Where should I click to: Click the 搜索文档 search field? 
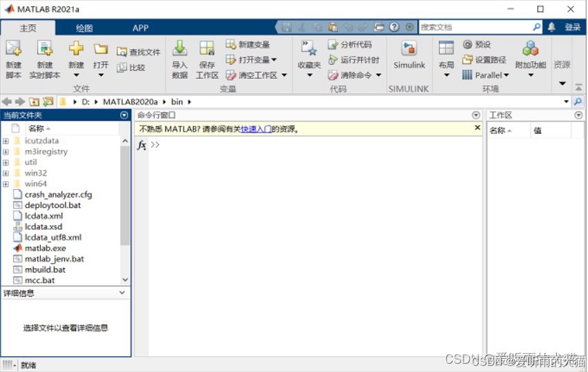(475, 27)
